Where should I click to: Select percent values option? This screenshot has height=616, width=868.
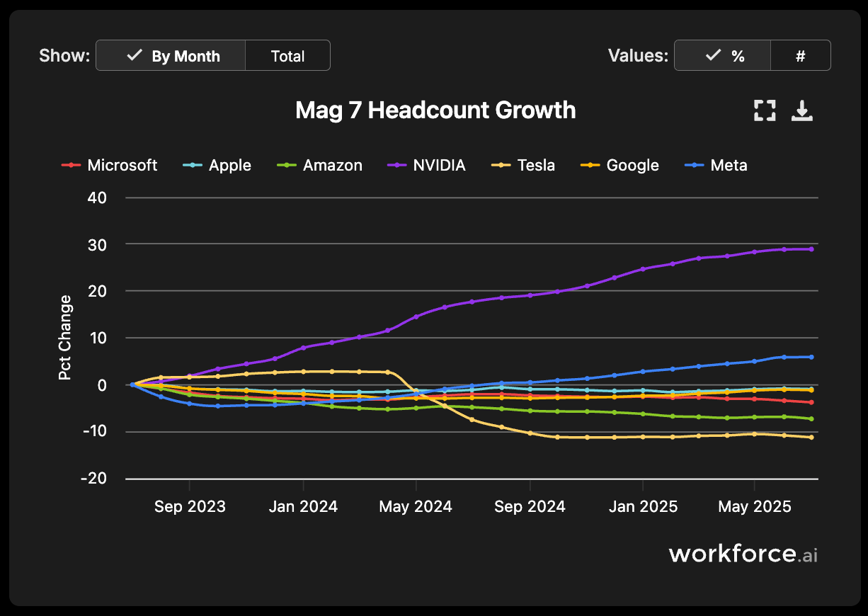click(x=723, y=56)
